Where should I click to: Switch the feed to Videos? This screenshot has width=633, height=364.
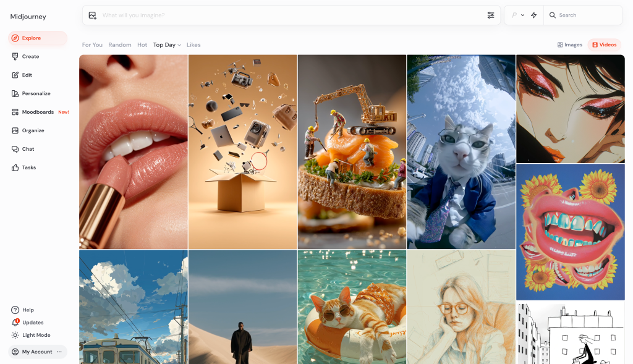(x=604, y=44)
